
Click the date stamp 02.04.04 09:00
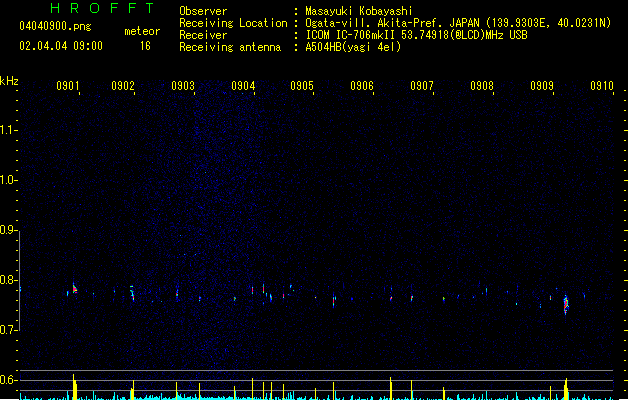61,46
